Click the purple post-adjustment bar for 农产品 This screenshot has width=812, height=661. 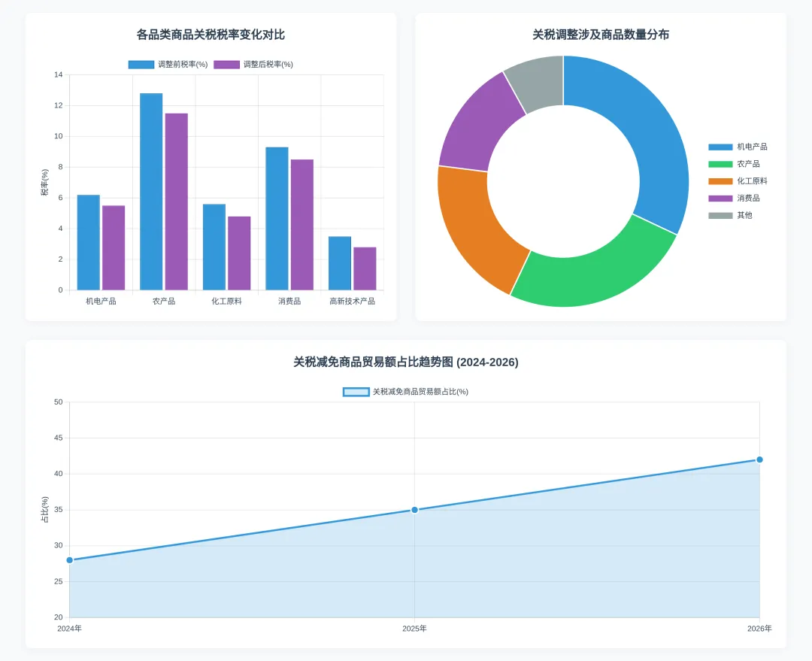[177, 202]
